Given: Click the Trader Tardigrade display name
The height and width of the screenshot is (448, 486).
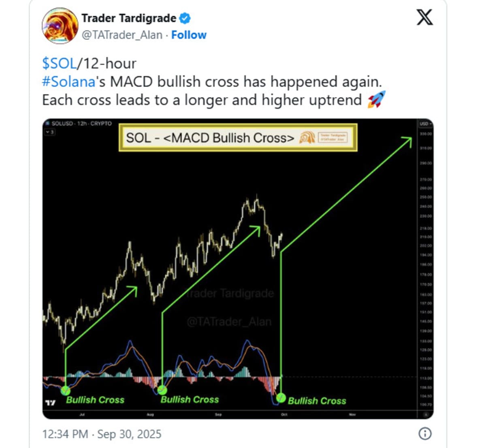Looking at the screenshot, I should (128, 18).
